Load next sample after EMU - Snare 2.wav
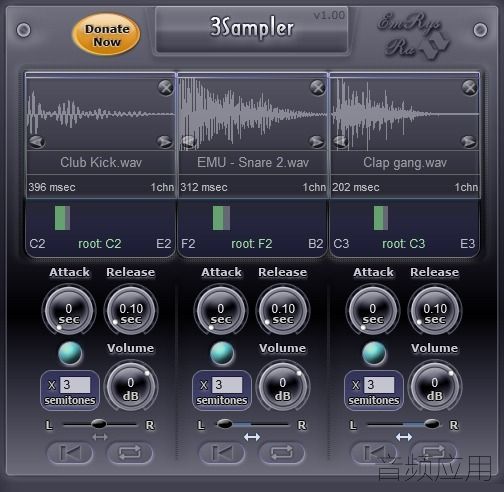The height and width of the screenshot is (492, 504). click(x=316, y=141)
